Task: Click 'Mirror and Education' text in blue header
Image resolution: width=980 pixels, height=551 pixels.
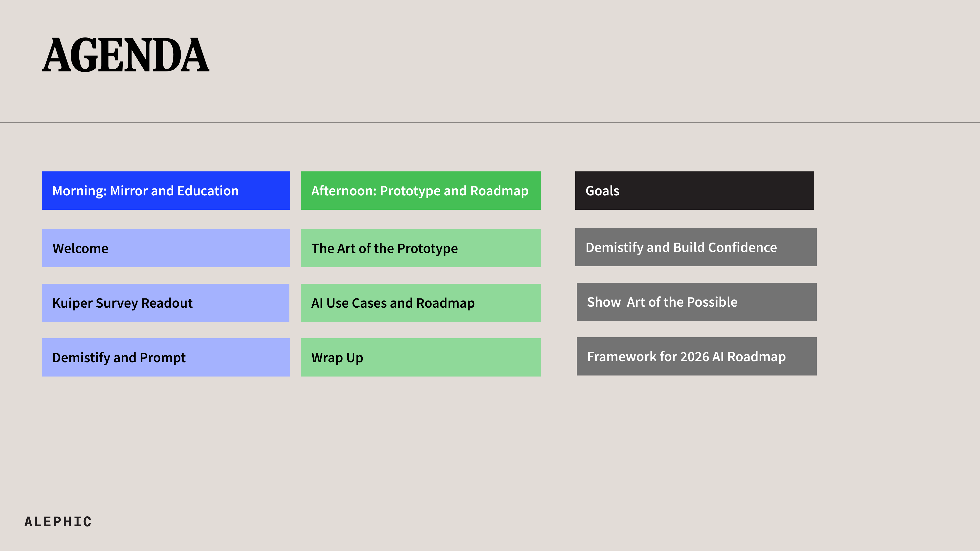Action: tap(174, 191)
